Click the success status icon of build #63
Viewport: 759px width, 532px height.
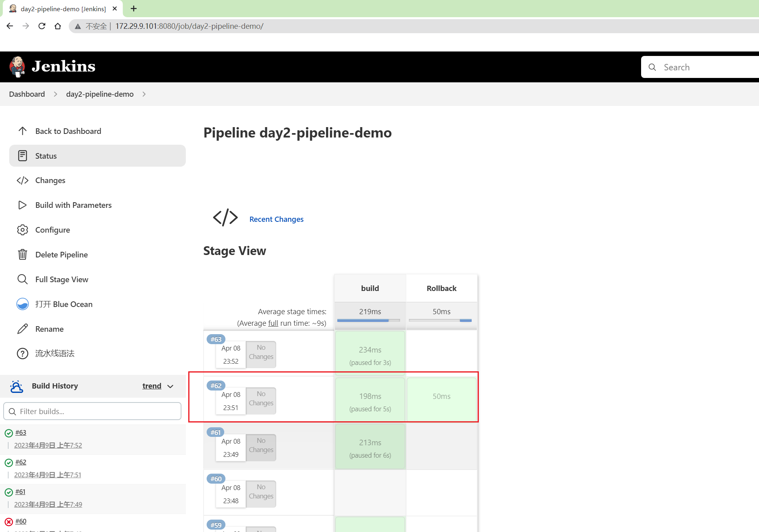click(x=8, y=433)
